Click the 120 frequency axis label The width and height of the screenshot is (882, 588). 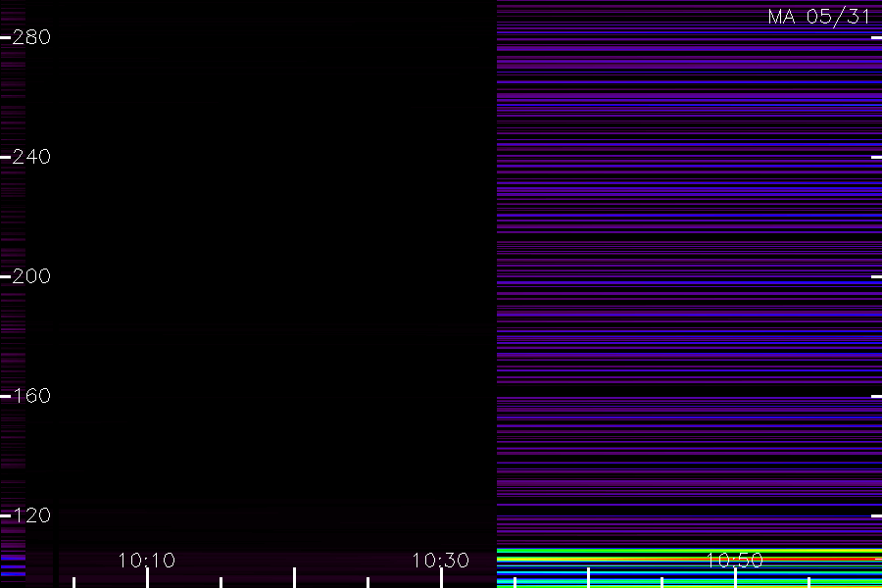(31, 515)
